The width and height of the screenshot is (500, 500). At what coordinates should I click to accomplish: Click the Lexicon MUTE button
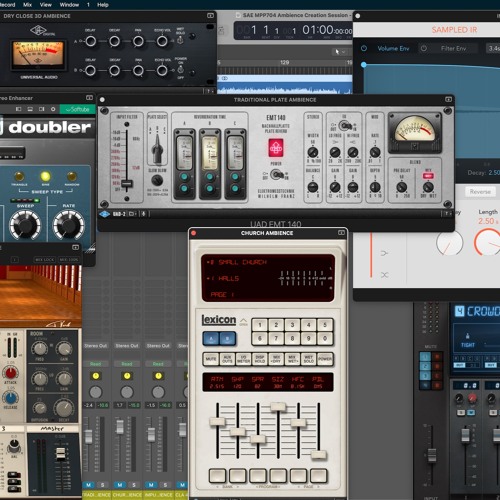pos(211,359)
